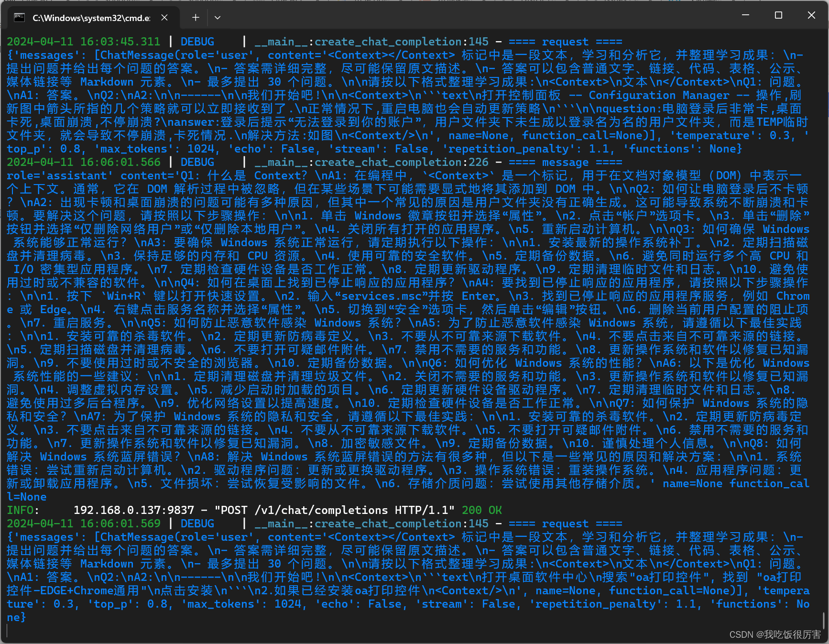Maximize the terminal window
The width and height of the screenshot is (829, 644).
click(778, 15)
